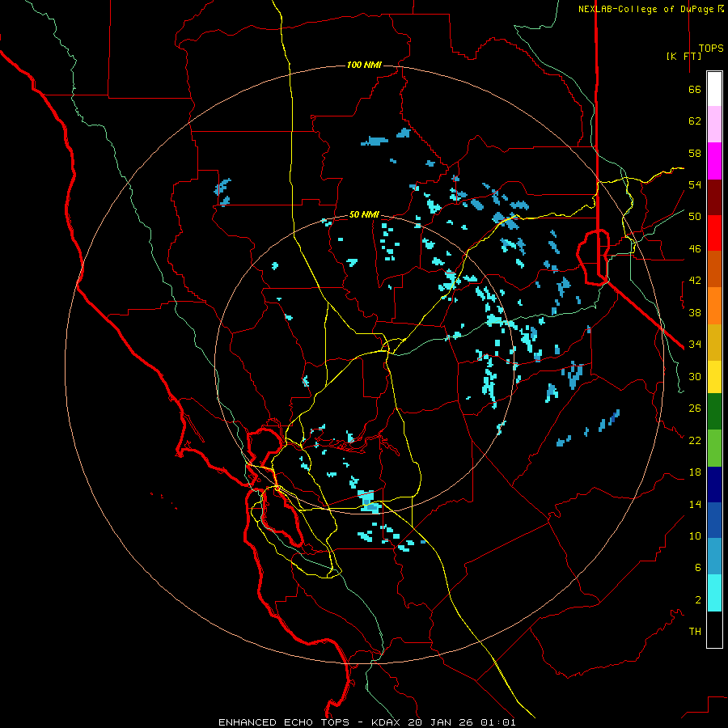Click the ENHANCED ECHO TOPS product title
The image size is (728, 728).
pyautogui.click(x=284, y=722)
